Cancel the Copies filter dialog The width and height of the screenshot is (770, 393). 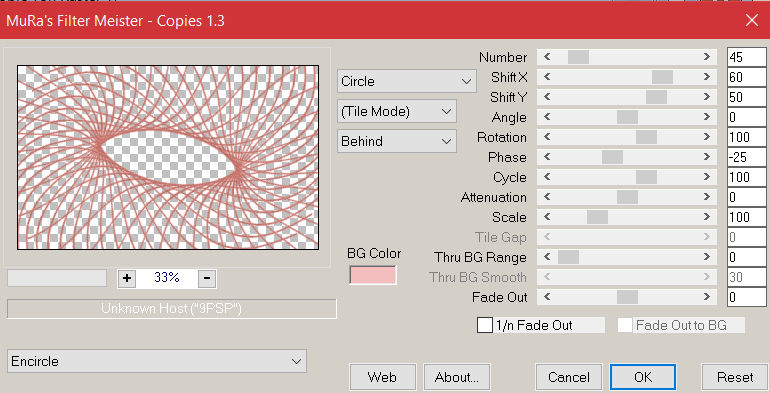point(569,377)
